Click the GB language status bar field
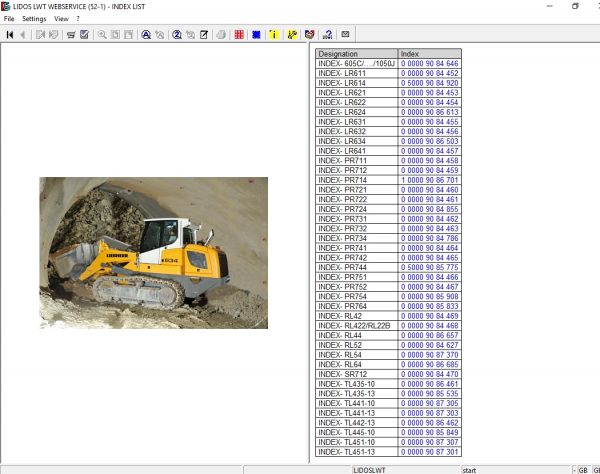Image resolution: width=600 pixels, height=474 pixels. point(583,470)
